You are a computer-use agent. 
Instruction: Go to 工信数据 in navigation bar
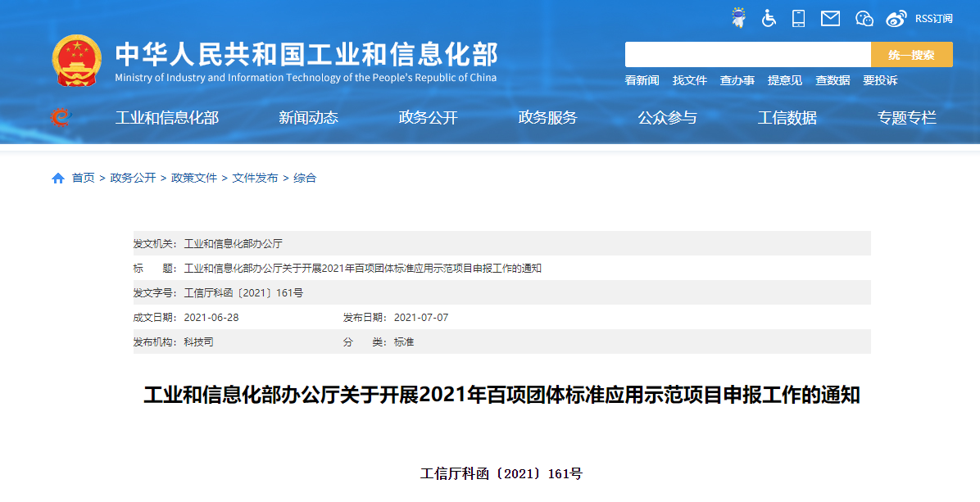(787, 118)
